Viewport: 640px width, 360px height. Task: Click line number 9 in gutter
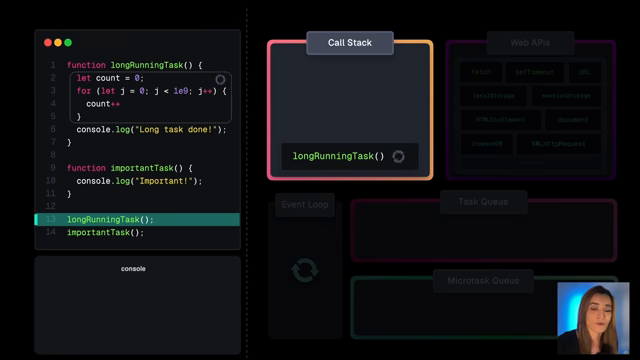point(53,168)
